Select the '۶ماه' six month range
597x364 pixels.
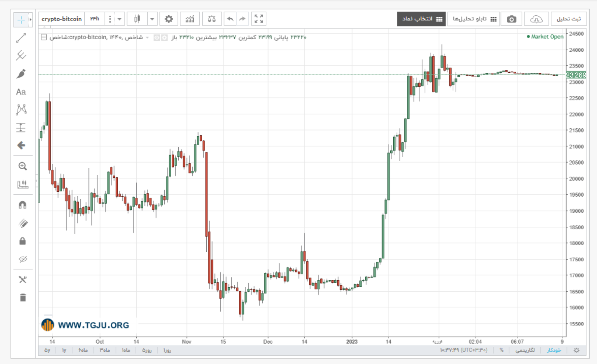(83, 350)
